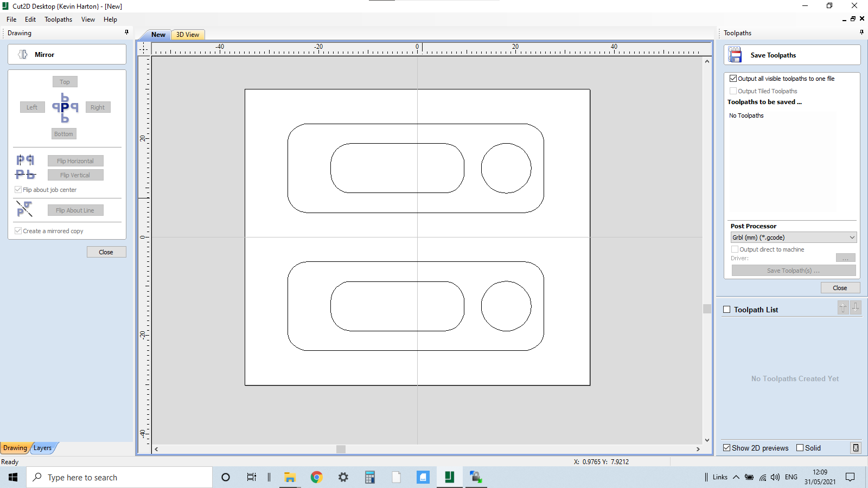Screen dimensions: 868x488
Task: Open the Post Processor dropdown
Action: pos(850,237)
